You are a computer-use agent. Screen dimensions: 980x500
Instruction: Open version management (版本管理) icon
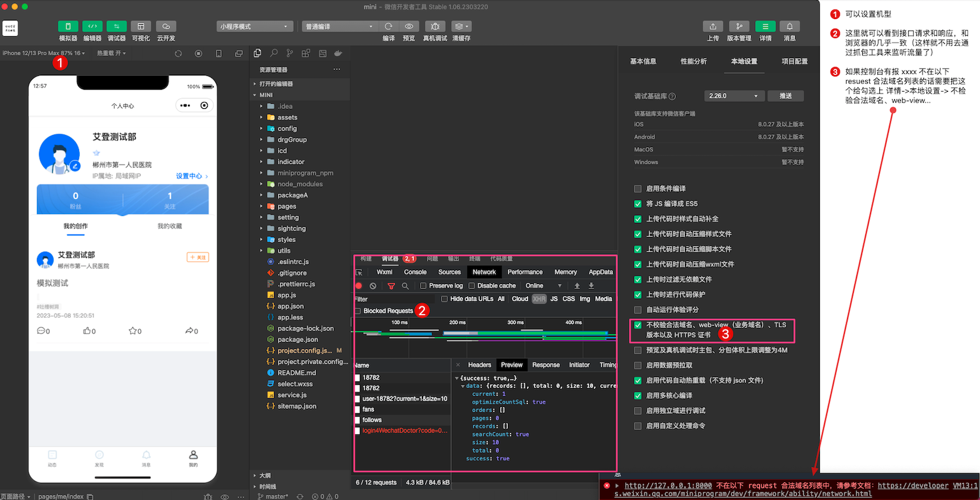coord(739,27)
